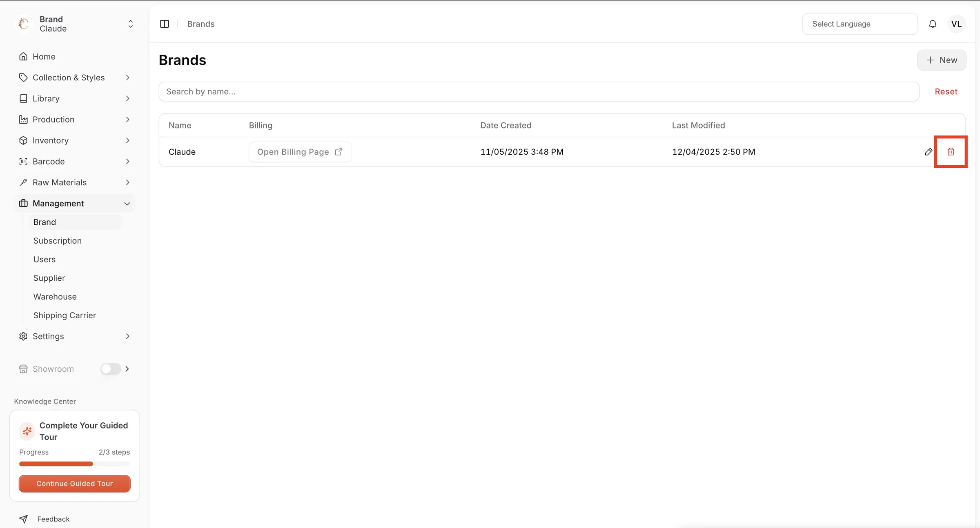Click the Production chart icon
The height and width of the screenshot is (528, 980).
coord(23,120)
